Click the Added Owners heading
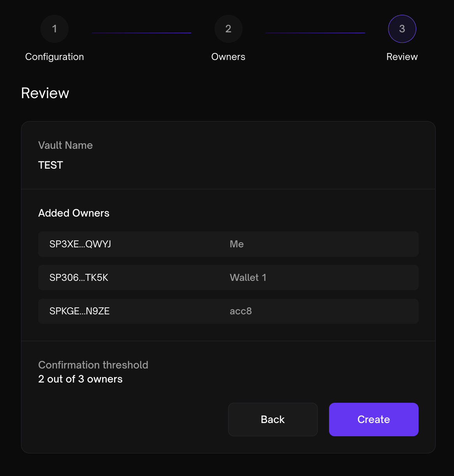 [x=74, y=213]
